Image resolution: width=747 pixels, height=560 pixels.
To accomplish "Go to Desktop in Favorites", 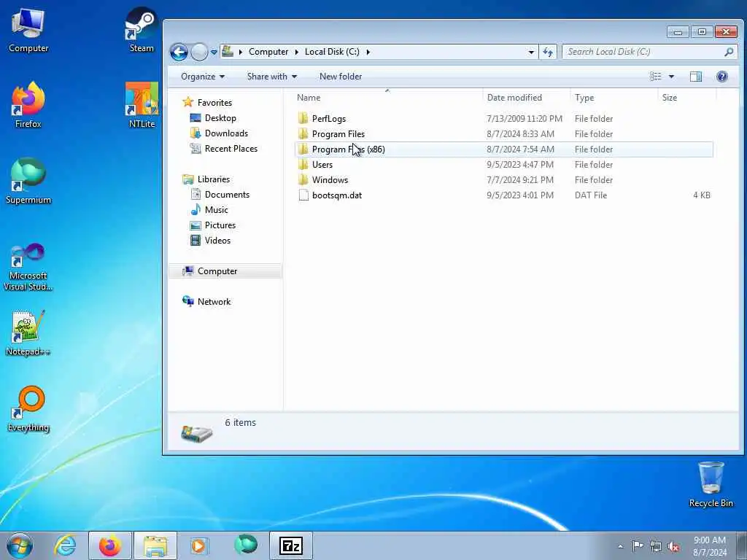I will (x=213, y=118).
